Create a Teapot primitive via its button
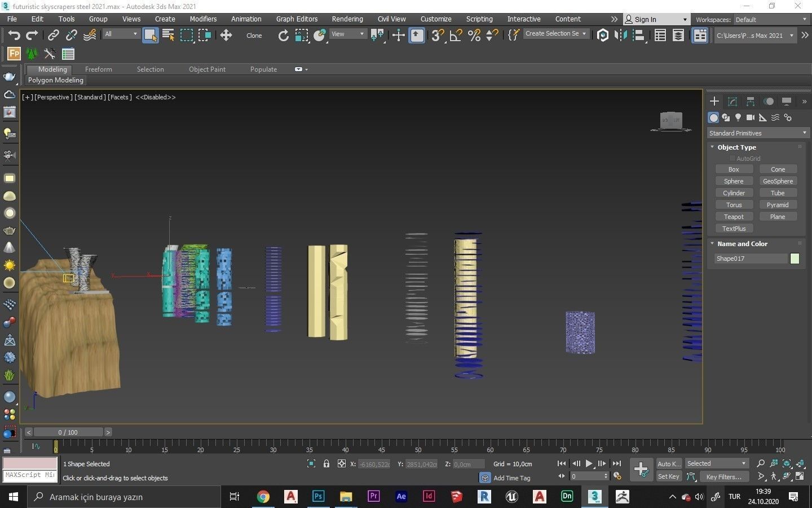 734,217
